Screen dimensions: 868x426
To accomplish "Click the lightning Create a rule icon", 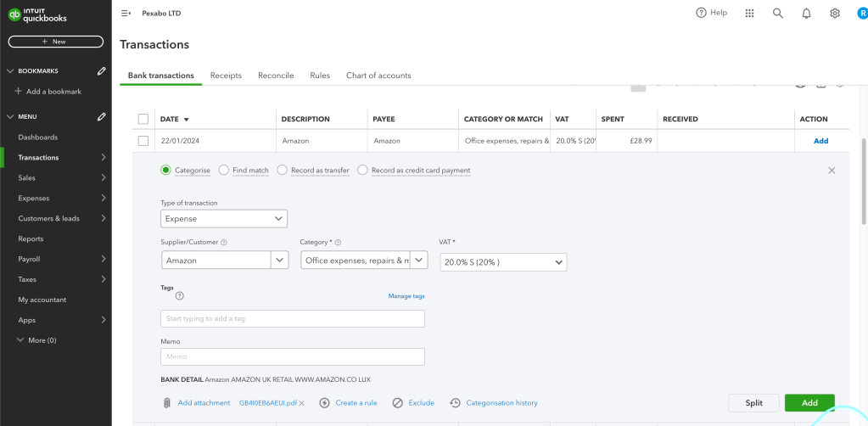I will (x=325, y=403).
